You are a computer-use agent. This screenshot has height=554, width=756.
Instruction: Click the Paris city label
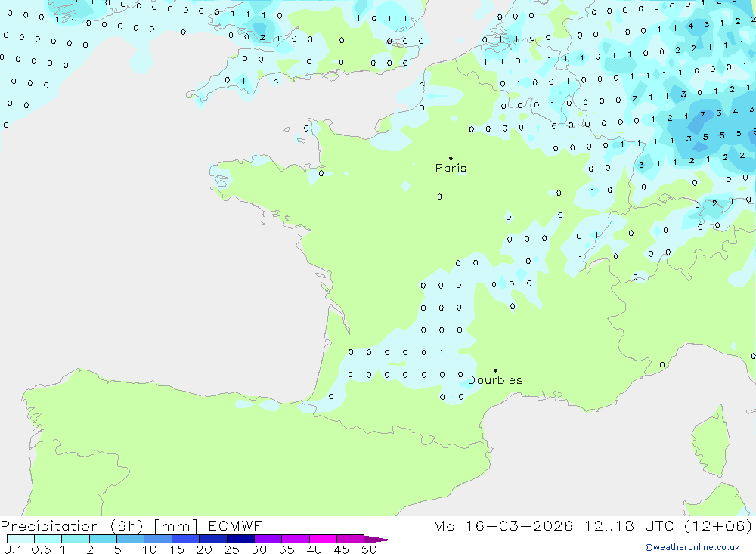[451, 168]
